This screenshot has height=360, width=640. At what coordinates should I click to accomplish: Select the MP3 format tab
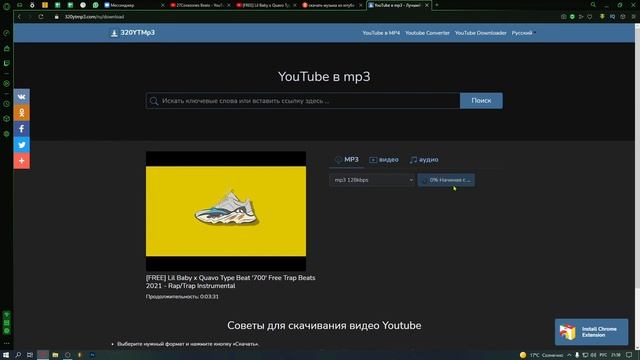pos(347,160)
